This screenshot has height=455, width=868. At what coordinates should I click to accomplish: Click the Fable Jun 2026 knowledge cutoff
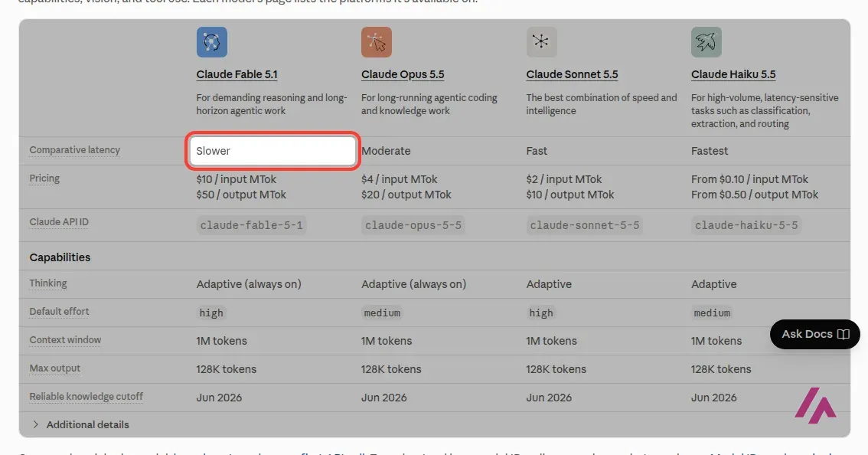pos(219,398)
